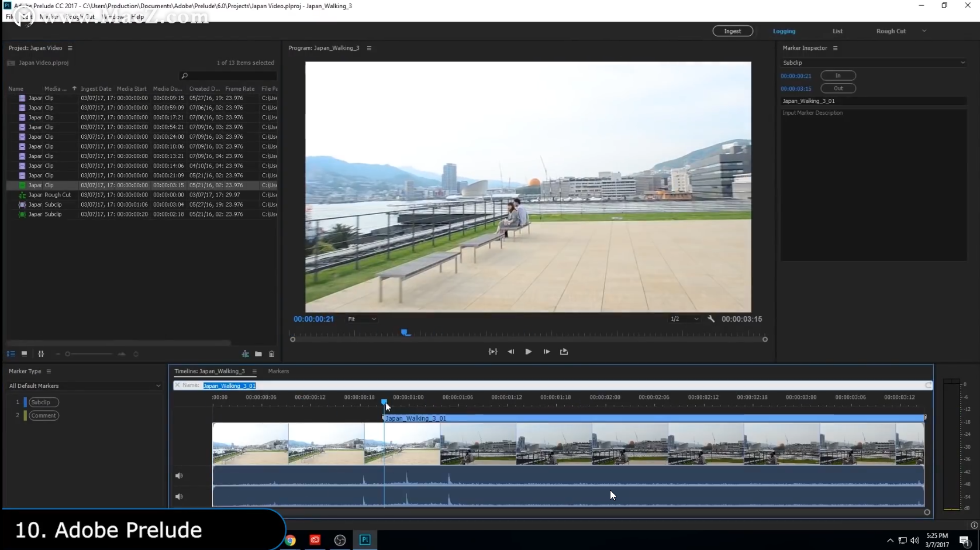The image size is (980, 550).
Task: Show hidden system tray icons
Action: click(x=890, y=540)
